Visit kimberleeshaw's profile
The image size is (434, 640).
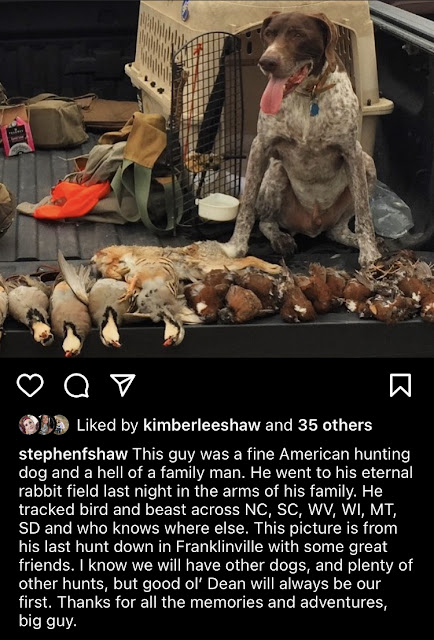[202, 425]
